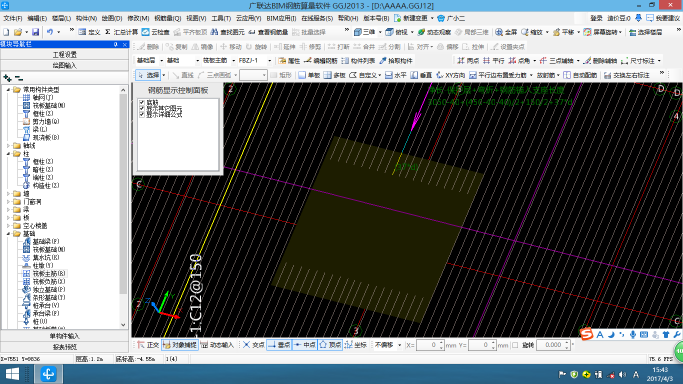Toggle 动态输入 dynamic input
Screen dimensions: 683x384
[x=217, y=345]
